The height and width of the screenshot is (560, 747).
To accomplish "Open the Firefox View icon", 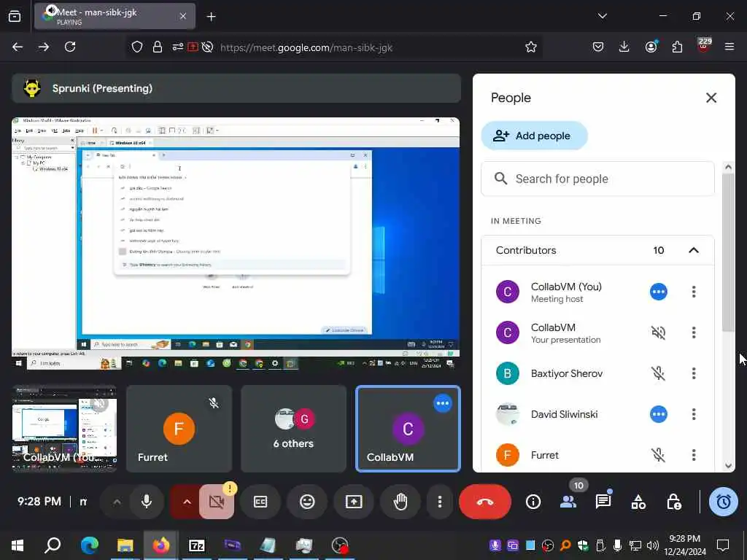I will tap(15, 17).
